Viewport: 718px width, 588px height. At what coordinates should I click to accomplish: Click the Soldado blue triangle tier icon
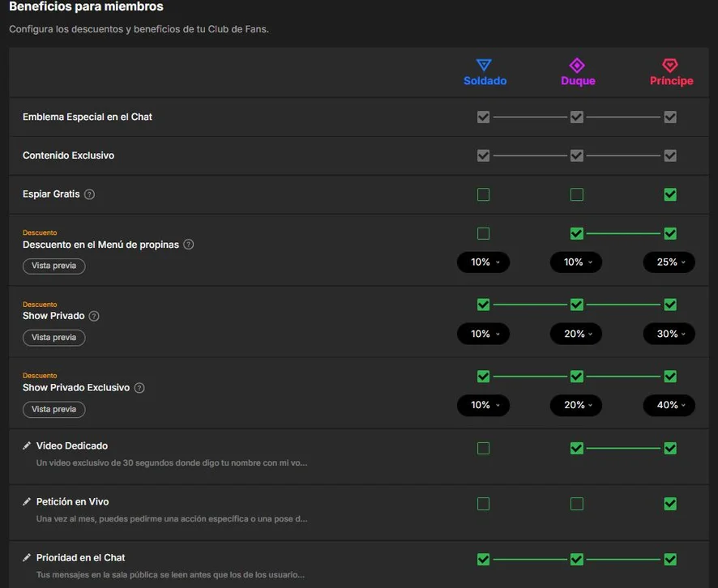pos(484,65)
